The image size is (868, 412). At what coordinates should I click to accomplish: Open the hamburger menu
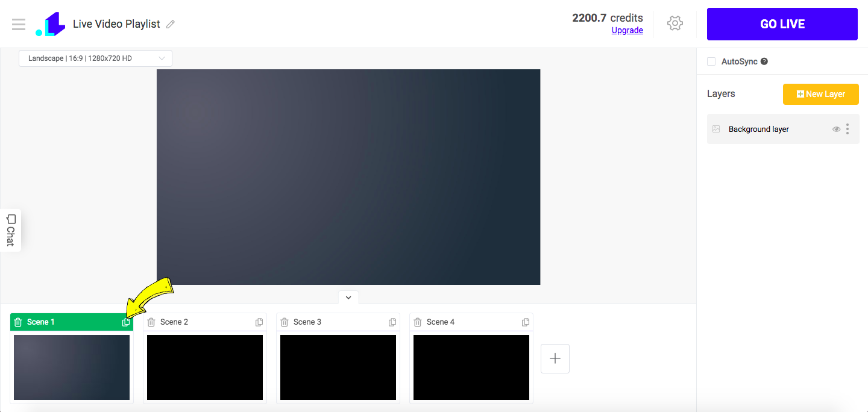click(x=19, y=24)
